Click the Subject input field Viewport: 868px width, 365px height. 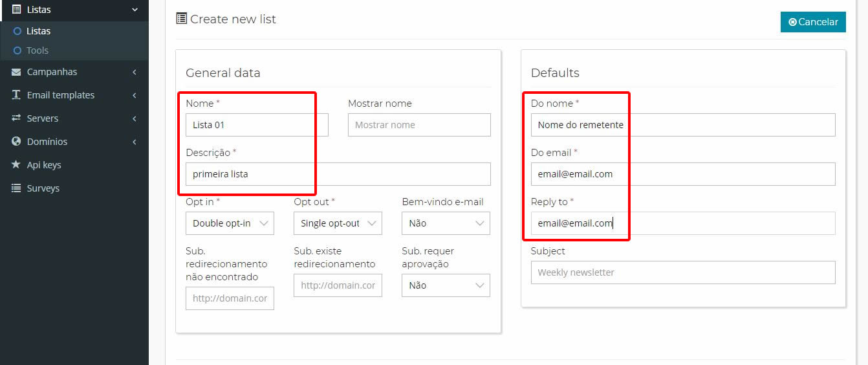683,272
